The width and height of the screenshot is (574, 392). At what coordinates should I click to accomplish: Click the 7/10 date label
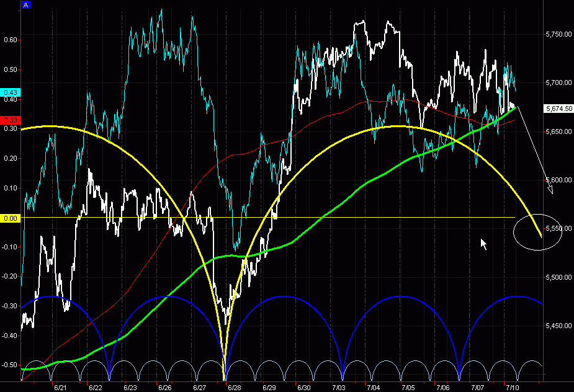(512, 388)
